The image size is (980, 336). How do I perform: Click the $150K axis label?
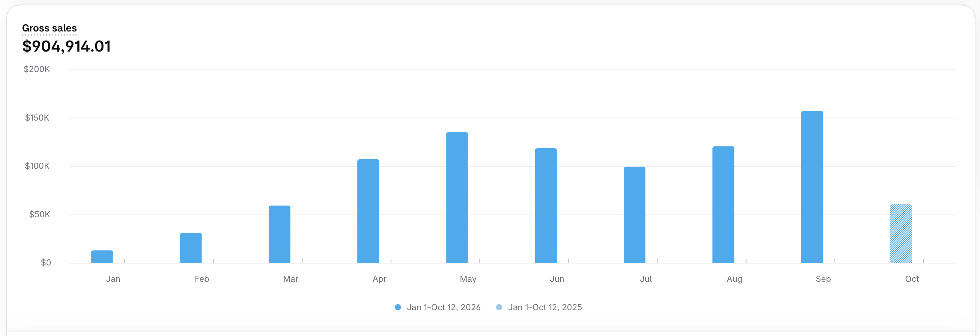[37, 118]
